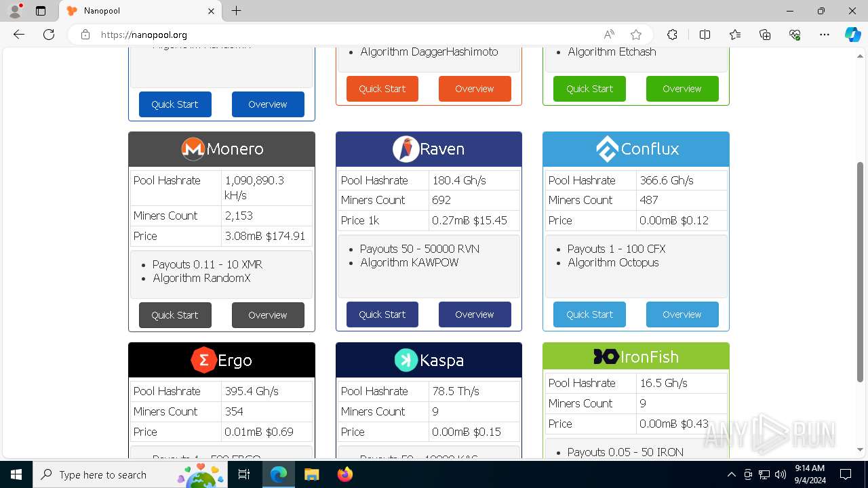Click the Raven coin logo
868x488 pixels.
(406, 149)
